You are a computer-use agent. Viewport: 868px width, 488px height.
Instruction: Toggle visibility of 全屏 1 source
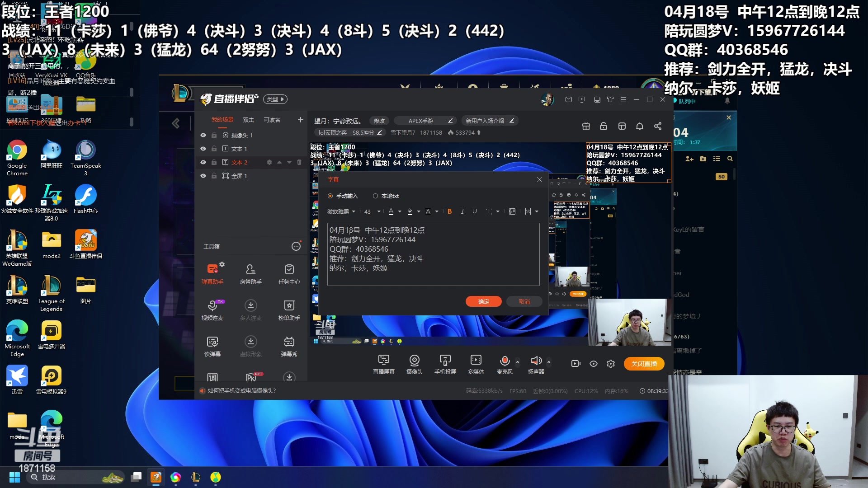(203, 176)
